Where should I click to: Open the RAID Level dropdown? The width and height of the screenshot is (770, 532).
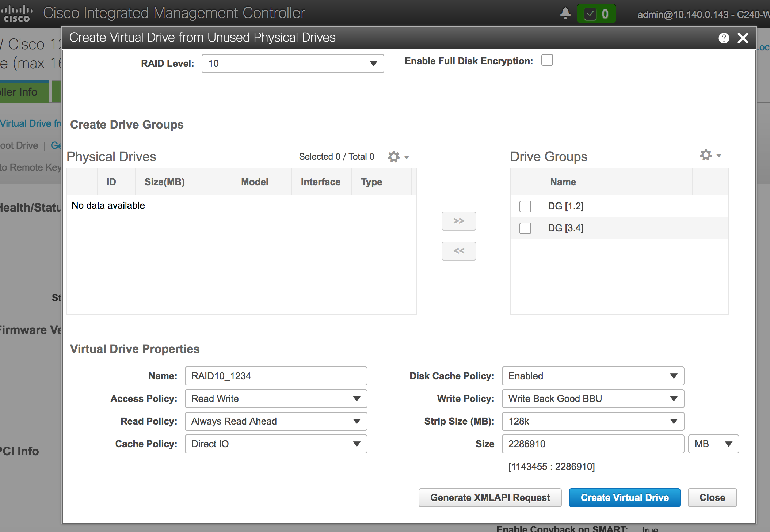coord(293,64)
